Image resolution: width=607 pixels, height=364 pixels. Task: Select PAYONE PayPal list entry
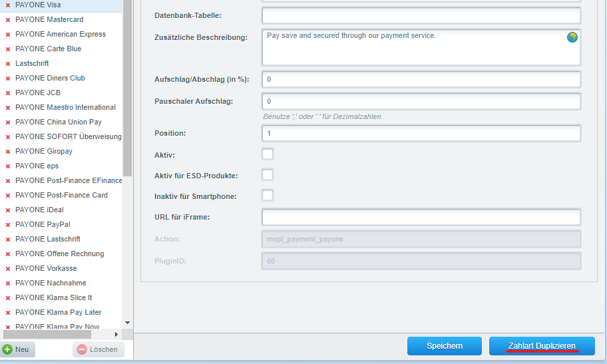(x=61, y=225)
